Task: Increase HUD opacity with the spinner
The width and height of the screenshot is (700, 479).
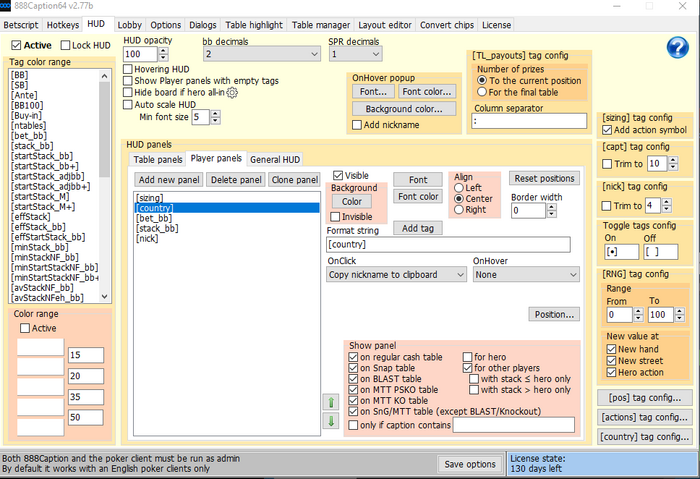Action: pyautogui.click(x=163, y=50)
